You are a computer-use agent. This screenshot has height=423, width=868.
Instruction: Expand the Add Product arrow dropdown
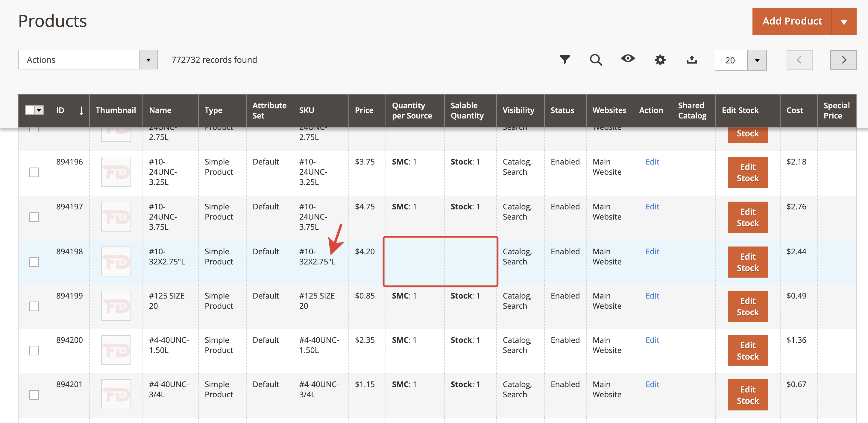(844, 21)
